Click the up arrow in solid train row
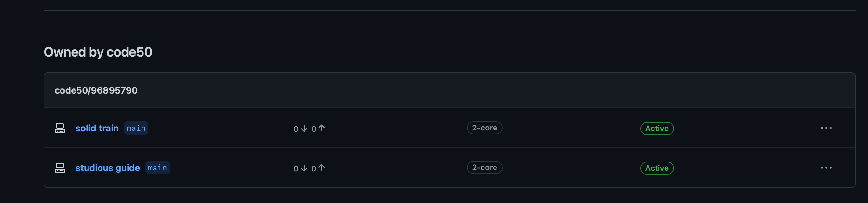Viewport: 868px width, 203px height. [322, 128]
